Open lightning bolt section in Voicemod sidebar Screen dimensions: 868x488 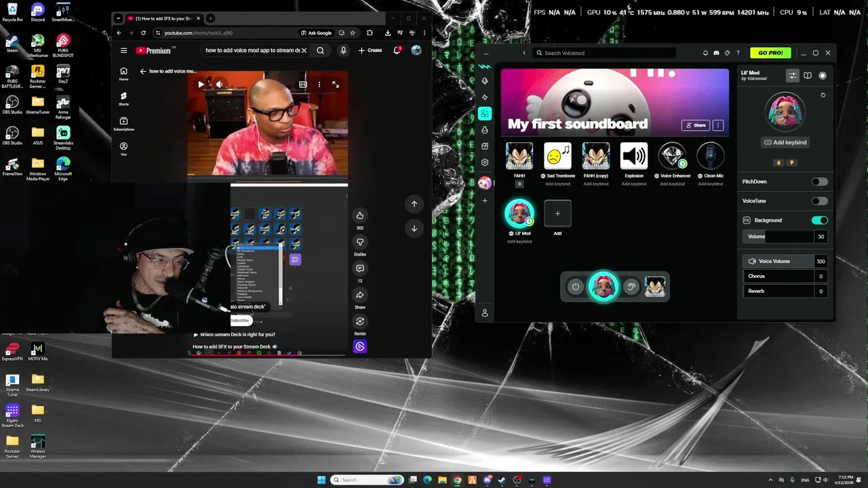pyautogui.click(x=484, y=98)
